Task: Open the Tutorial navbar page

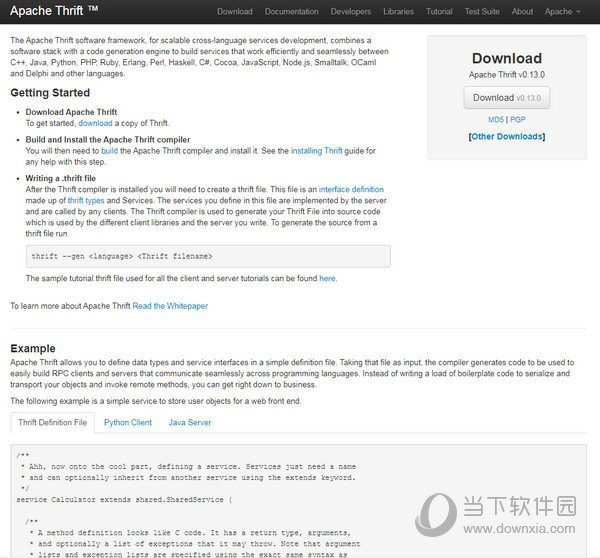Action: (439, 12)
